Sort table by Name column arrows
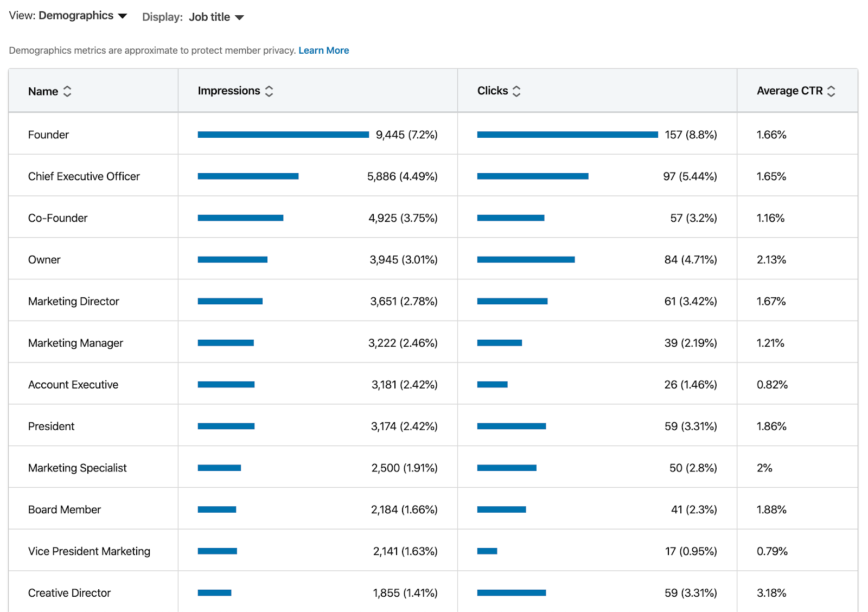Viewport: 868px width, 612px height. pos(67,91)
